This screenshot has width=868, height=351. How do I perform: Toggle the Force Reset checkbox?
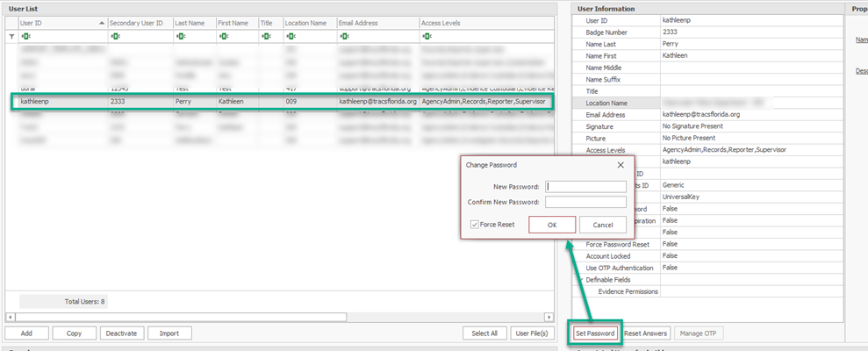(475, 225)
